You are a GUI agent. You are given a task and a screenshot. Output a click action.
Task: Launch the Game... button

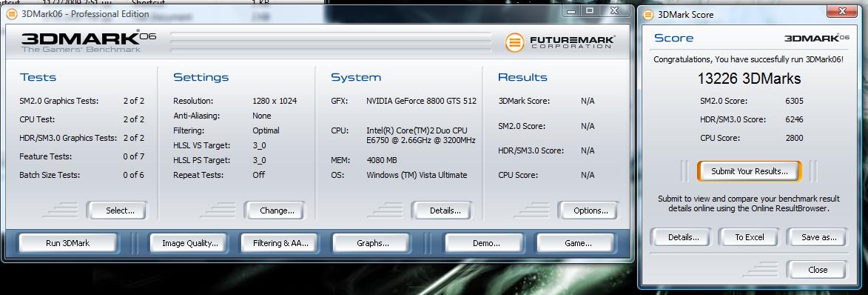[x=575, y=243]
